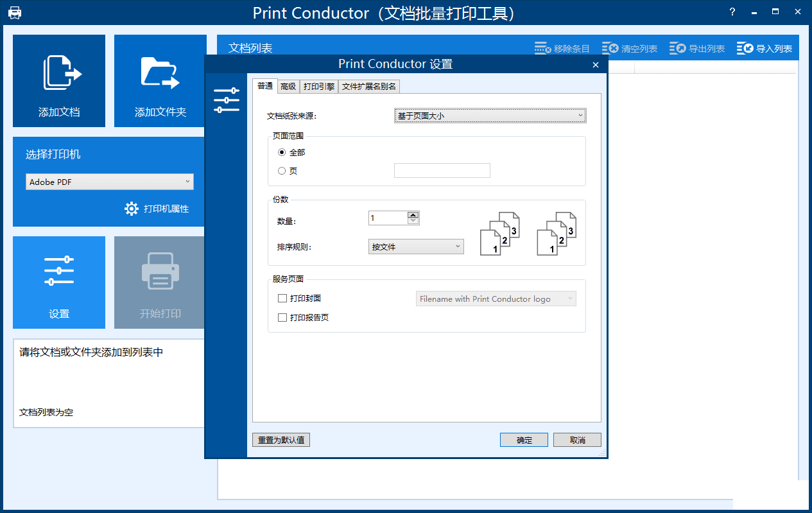Click the 文档列表 heading in main window
The image size is (812, 513).
point(250,48)
